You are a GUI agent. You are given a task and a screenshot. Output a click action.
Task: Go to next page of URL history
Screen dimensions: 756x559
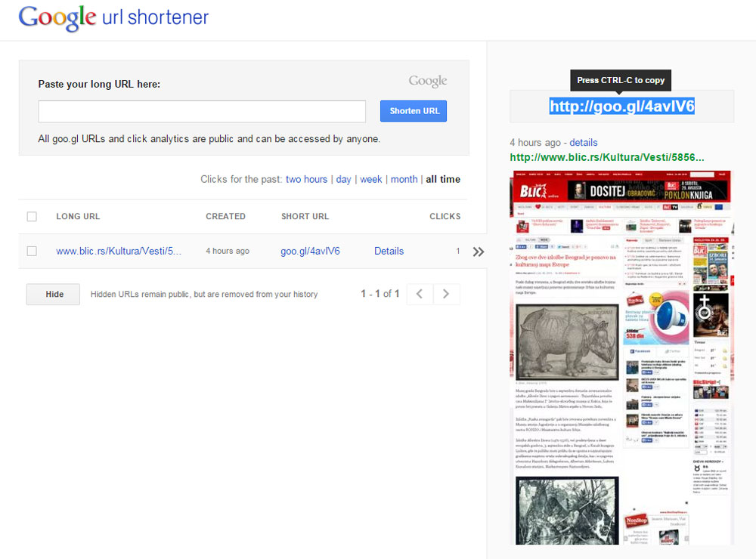click(447, 294)
